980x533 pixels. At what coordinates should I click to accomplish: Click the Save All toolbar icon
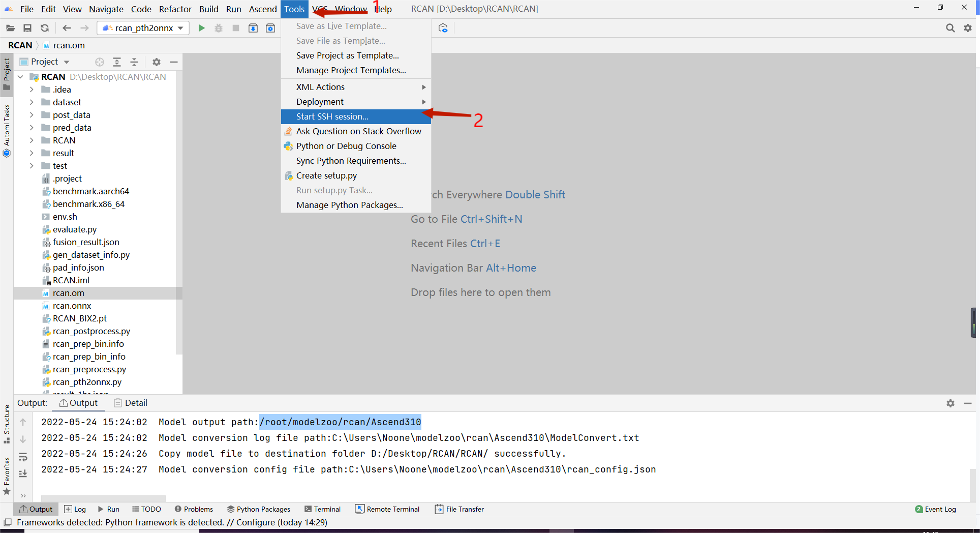click(x=27, y=28)
